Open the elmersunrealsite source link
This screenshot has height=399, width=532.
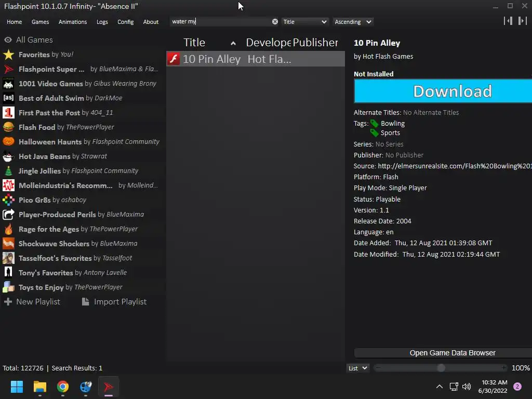pyautogui.click(x=455, y=166)
